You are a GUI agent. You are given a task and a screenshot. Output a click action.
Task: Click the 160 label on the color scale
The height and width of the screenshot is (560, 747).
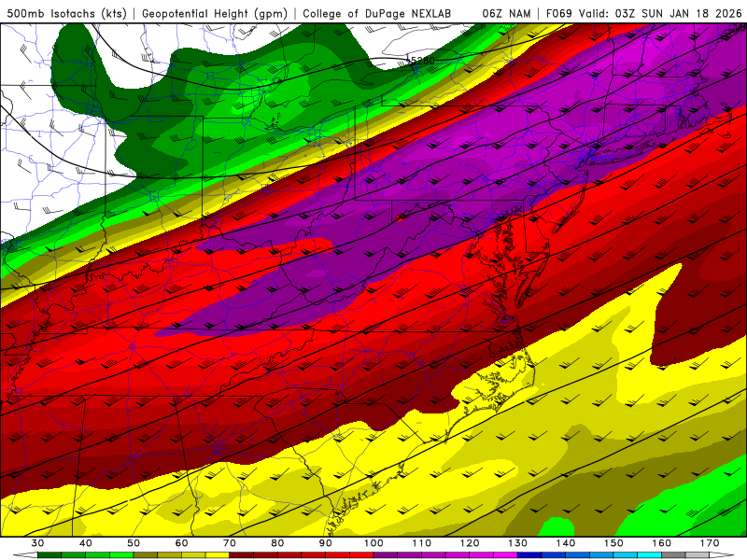point(662,543)
